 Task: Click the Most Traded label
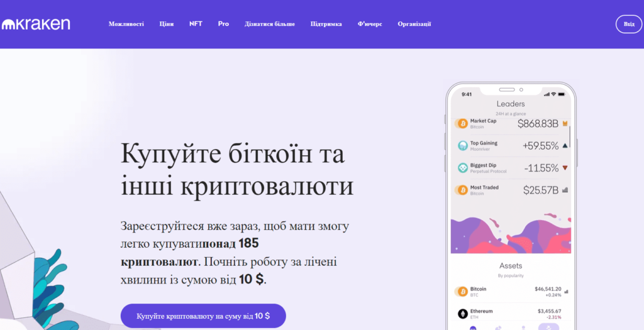pos(484,187)
